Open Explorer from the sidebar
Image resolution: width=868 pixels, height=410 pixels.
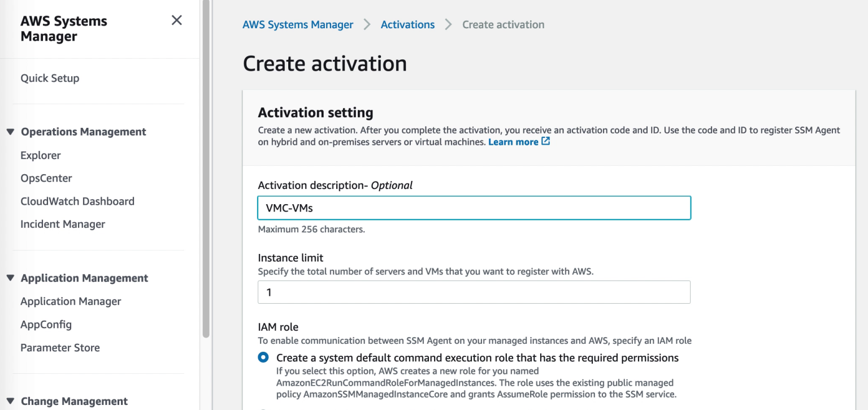(x=40, y=155)
